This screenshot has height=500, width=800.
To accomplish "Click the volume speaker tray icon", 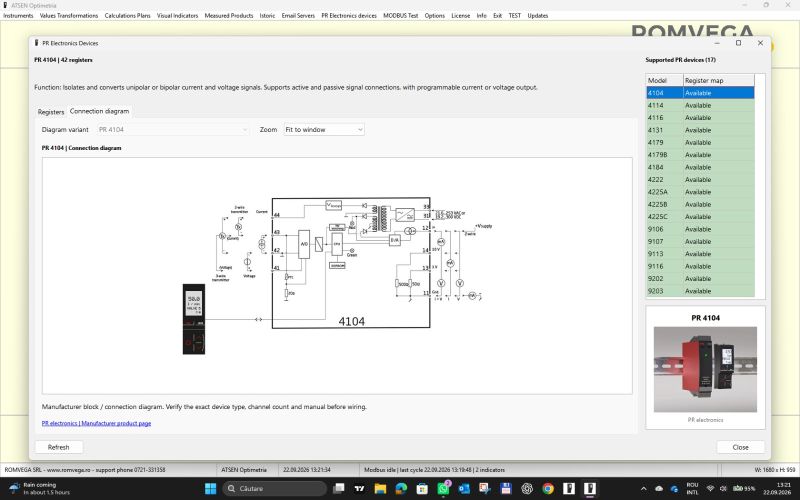I will (x=723, y=489).
